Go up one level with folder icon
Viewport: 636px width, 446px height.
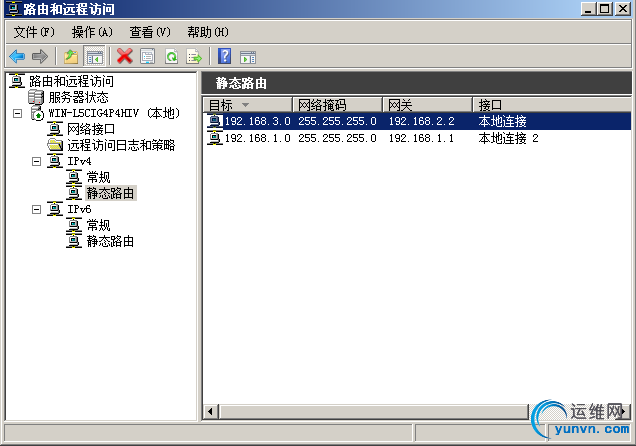point(71,56)
